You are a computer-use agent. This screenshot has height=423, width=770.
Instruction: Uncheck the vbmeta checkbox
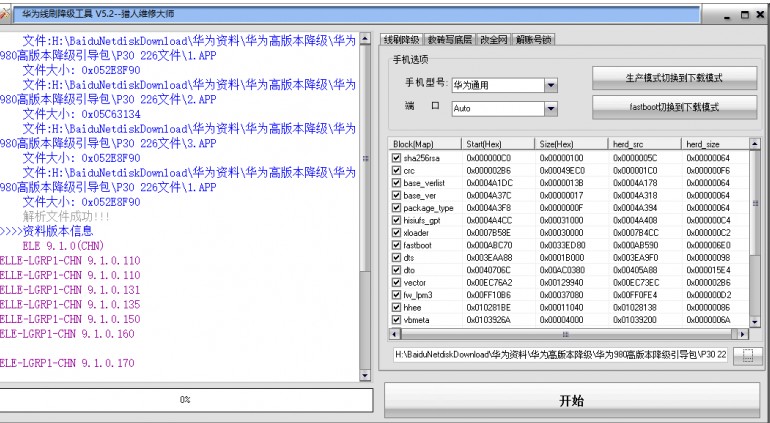tap(396, 320)
